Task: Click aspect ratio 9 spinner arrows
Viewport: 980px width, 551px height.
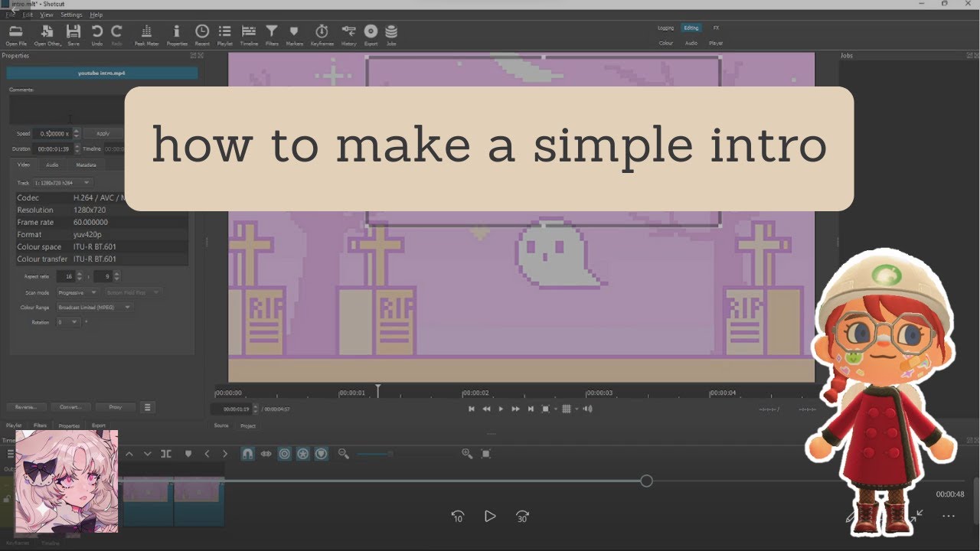Action: [x=116, y=276]
